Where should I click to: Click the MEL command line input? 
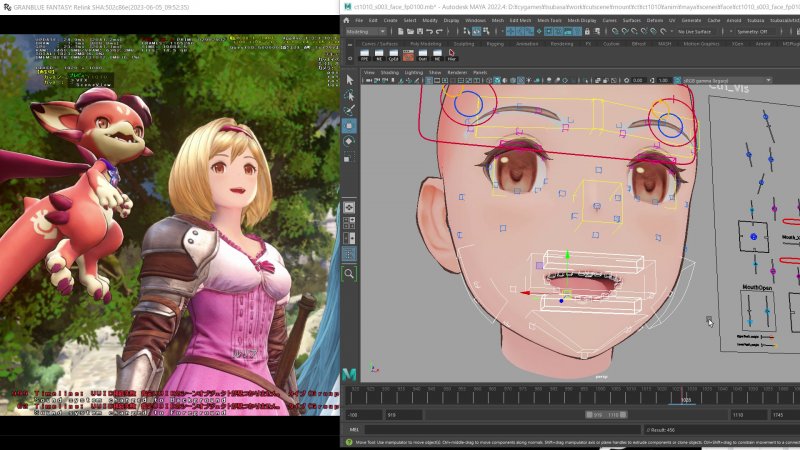coord(503,430)
